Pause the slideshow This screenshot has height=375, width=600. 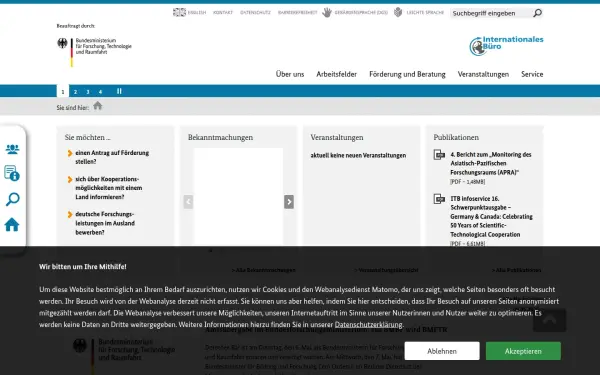119,91
